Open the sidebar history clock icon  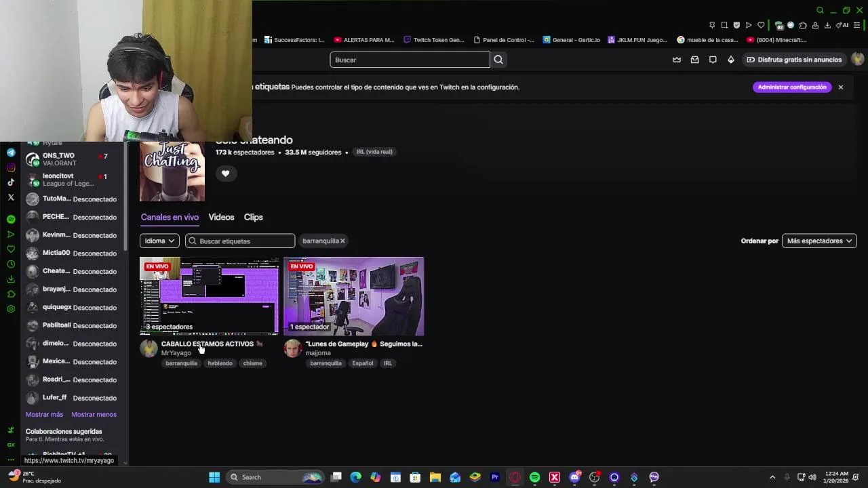tap(11, 264)
